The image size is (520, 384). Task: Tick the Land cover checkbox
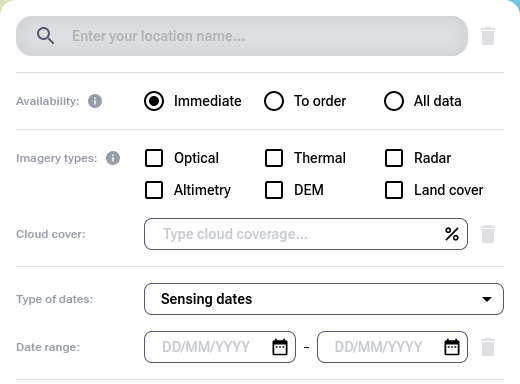[x=394, y=190]
